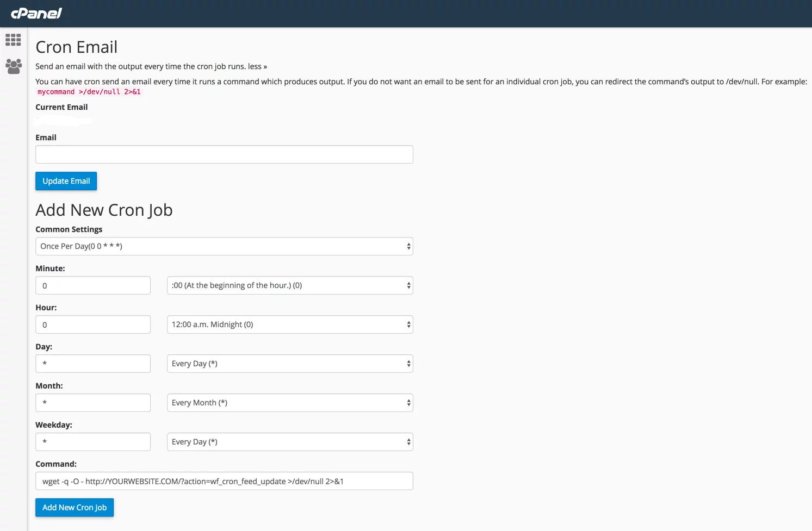The height and width of the screenshot is (531, 812).
Task: Select the Hour text input showing 0
Action: click(x=92, y=324)
